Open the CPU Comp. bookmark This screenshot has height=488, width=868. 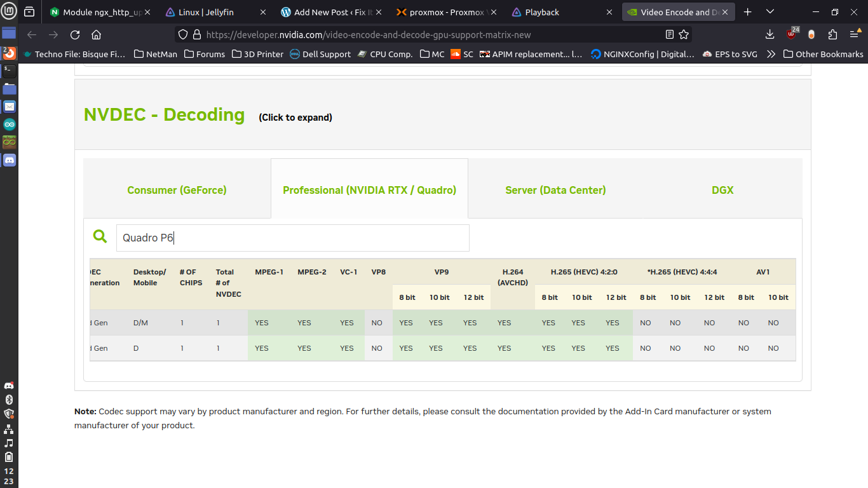tap(384, 54)
